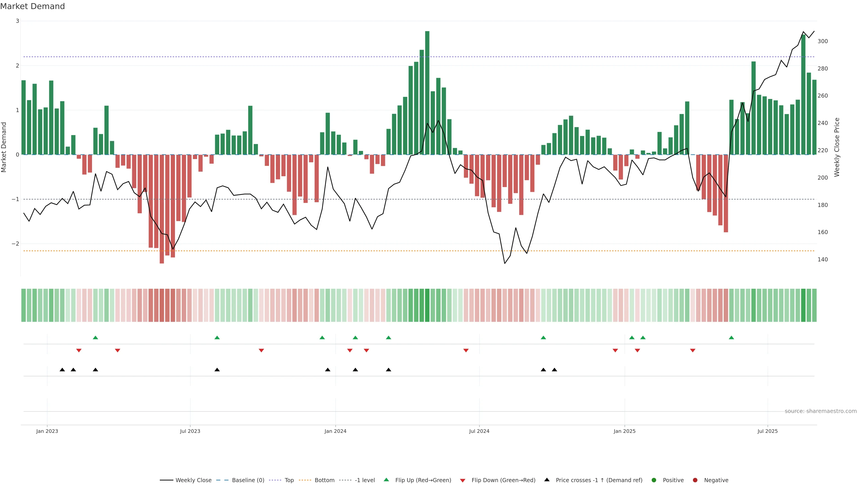Click the dark red Negative legend dot

pyautogui.click(x=695, y=480)
